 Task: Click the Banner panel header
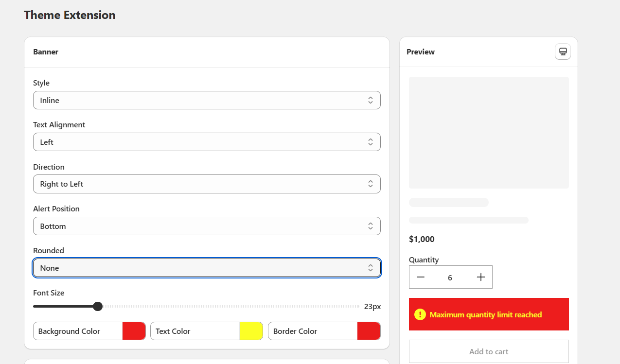pyautogui.click(x=45, y=52)
